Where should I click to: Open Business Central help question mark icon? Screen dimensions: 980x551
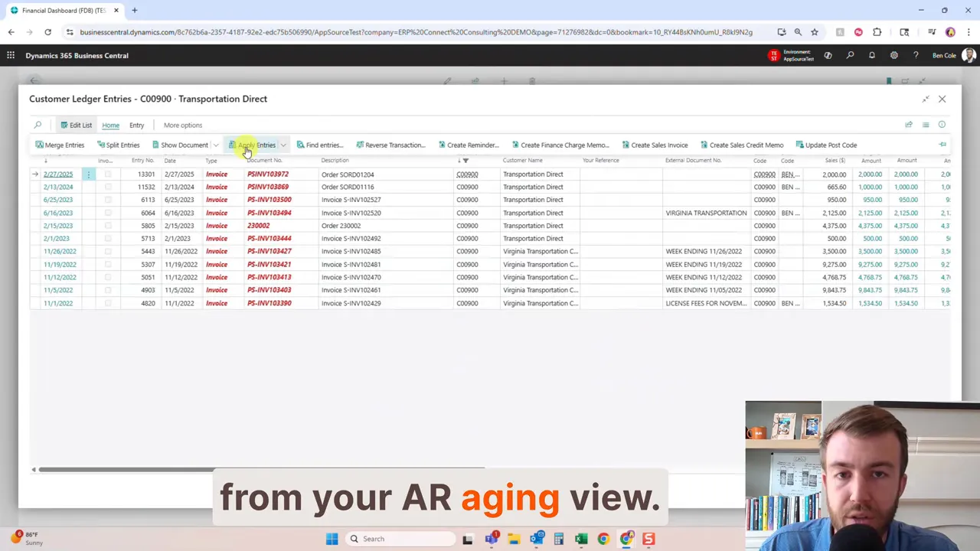(916, 55)
